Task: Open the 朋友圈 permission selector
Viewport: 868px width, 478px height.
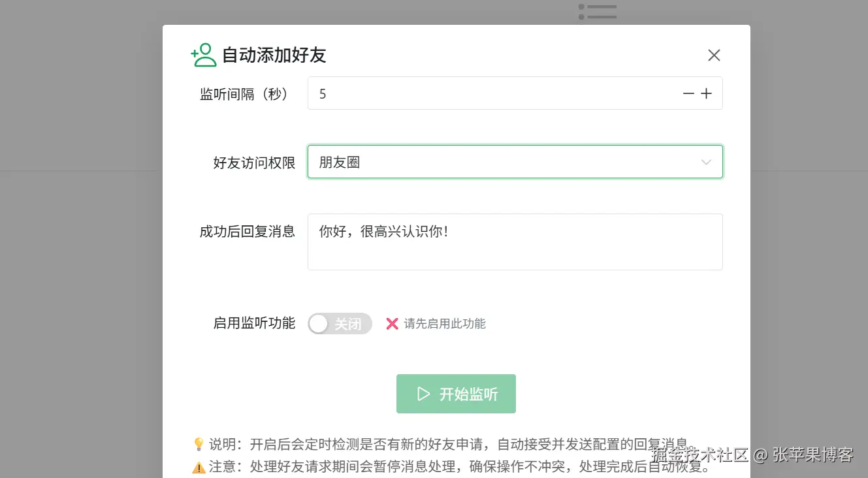Action: coord(515,162)
